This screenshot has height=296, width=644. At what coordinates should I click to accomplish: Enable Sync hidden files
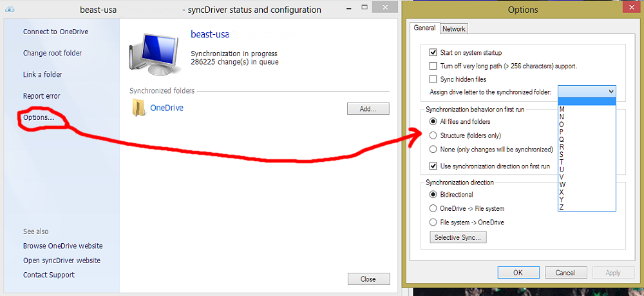tap(433, 79)
